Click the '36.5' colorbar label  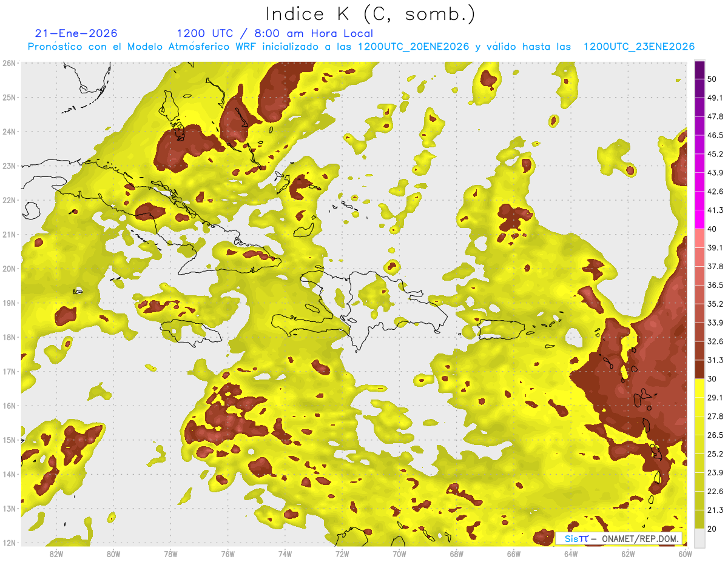716,285
